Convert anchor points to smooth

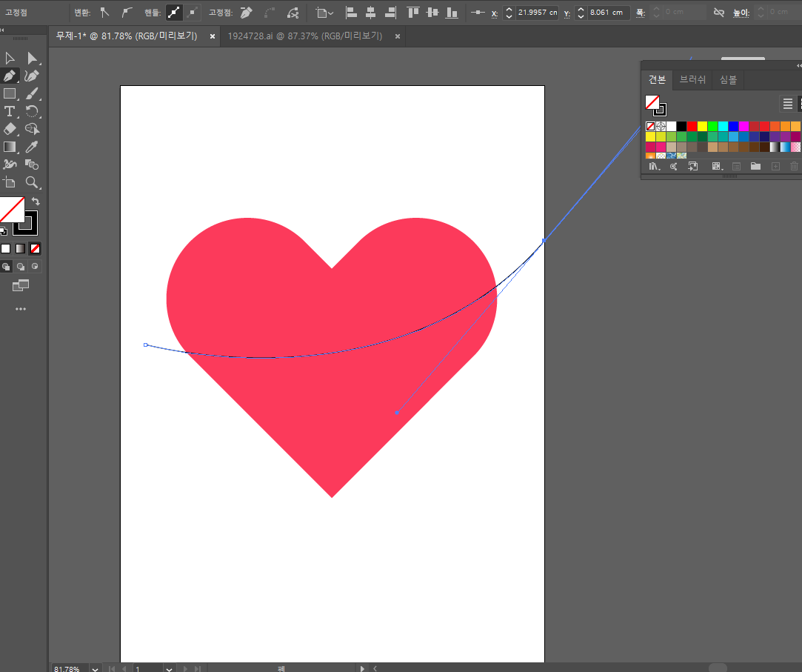(127, 13)
